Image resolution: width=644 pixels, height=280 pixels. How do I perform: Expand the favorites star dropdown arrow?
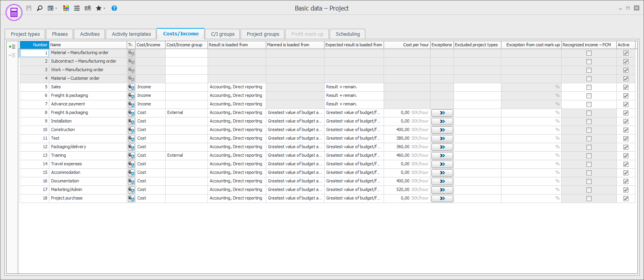pyautogui.click(x=104, y=9)
